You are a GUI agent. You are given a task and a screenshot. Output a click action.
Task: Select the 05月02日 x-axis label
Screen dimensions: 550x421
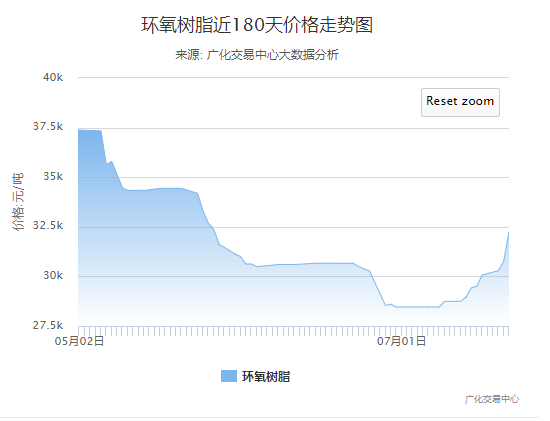pyautogui.click(x=79, y=341)
